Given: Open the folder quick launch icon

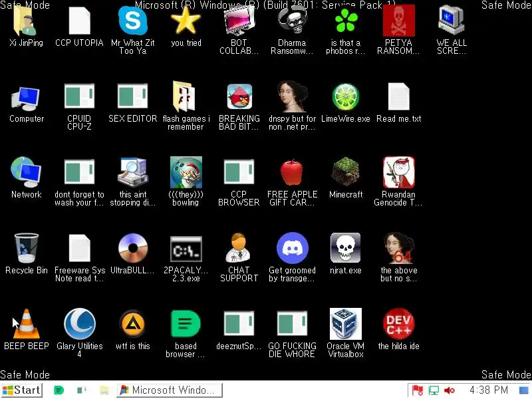Looking at the screenshot, I should coord(104,390).
